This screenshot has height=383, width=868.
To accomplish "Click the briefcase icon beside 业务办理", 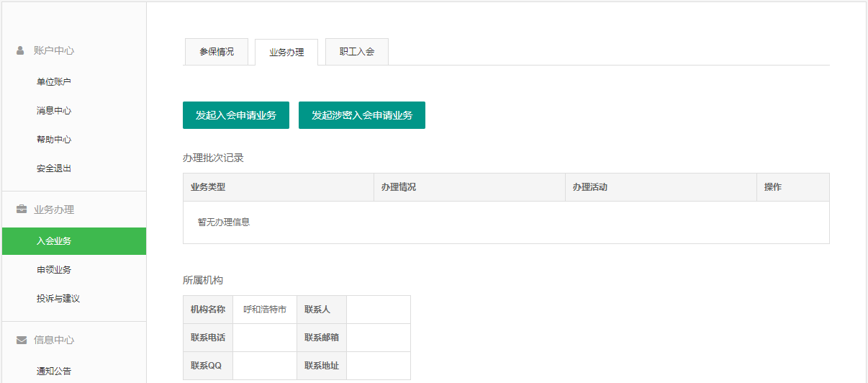I will 22,209.
